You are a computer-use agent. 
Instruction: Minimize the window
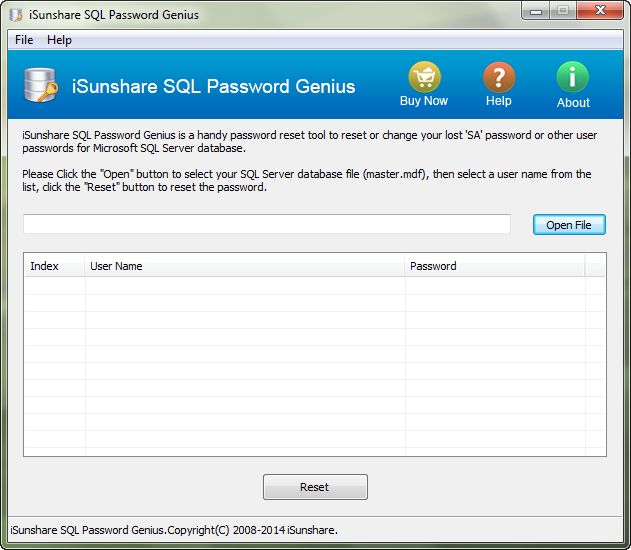click(534, 12)
